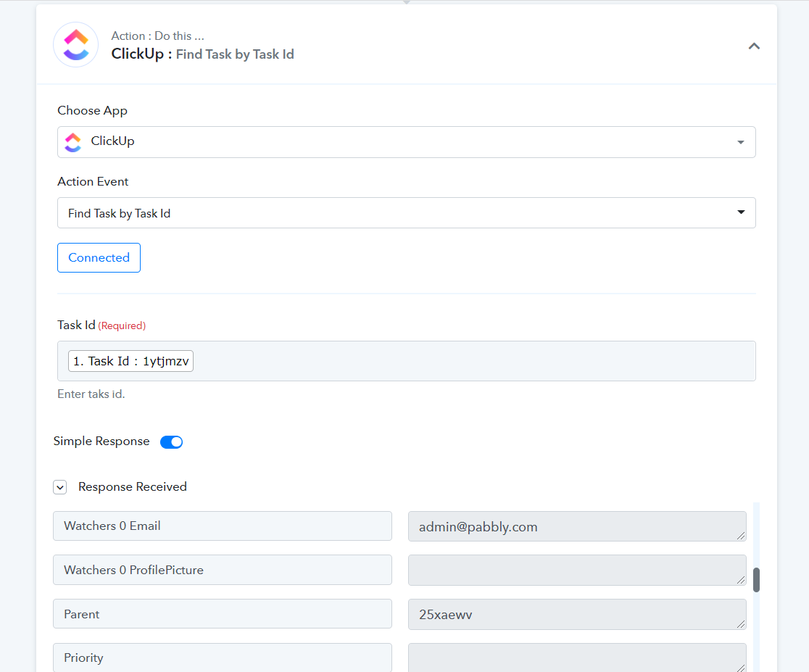
Task: Collapse the action step with the chevron
Action: pyautogui.click(x=754, y=46)
